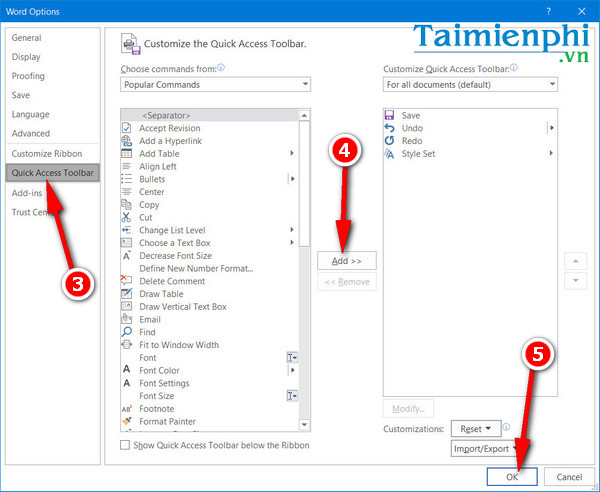Open the Display options category
600x492 pixels.
point(26,57)
